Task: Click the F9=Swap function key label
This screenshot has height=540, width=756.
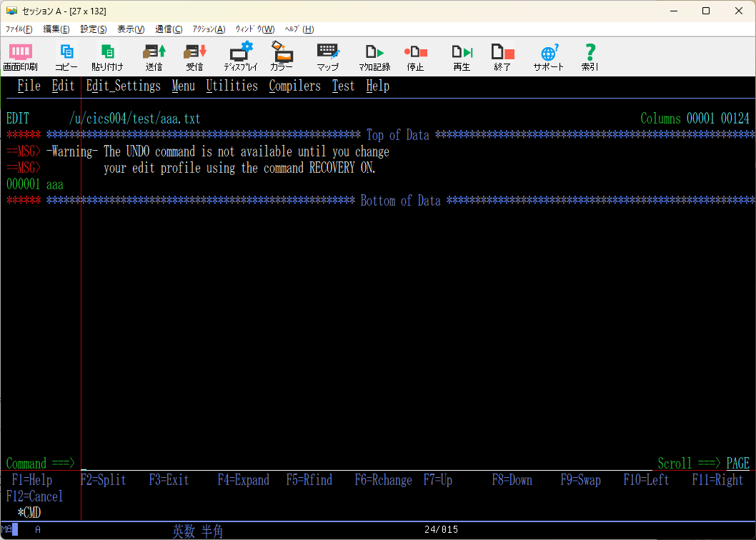Action: pyautogui.click(x=580, y=480)
